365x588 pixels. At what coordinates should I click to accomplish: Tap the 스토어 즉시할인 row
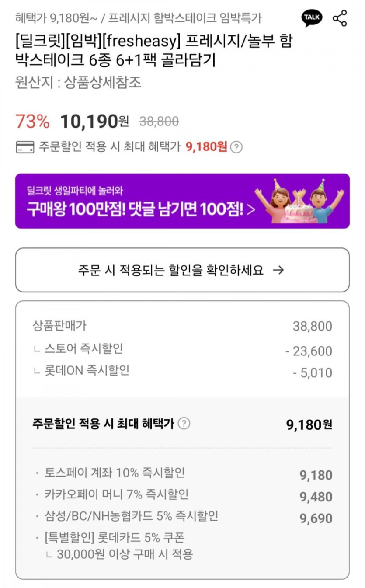click(83, 349)
